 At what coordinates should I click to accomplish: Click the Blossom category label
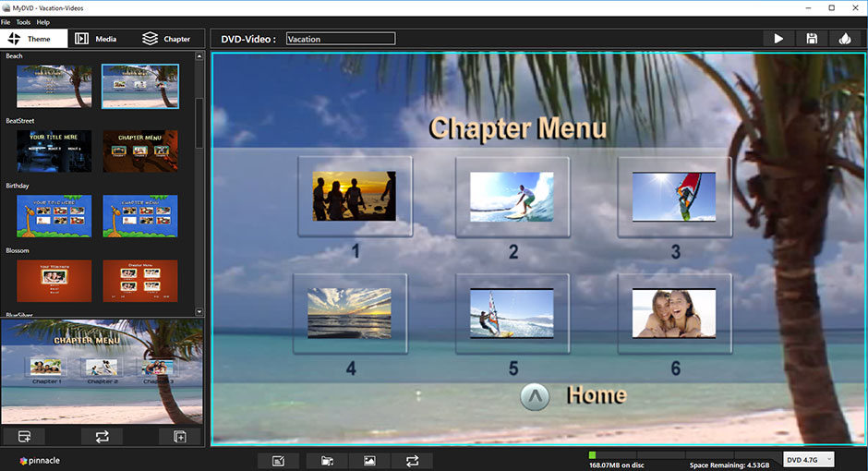click(18, 250)
